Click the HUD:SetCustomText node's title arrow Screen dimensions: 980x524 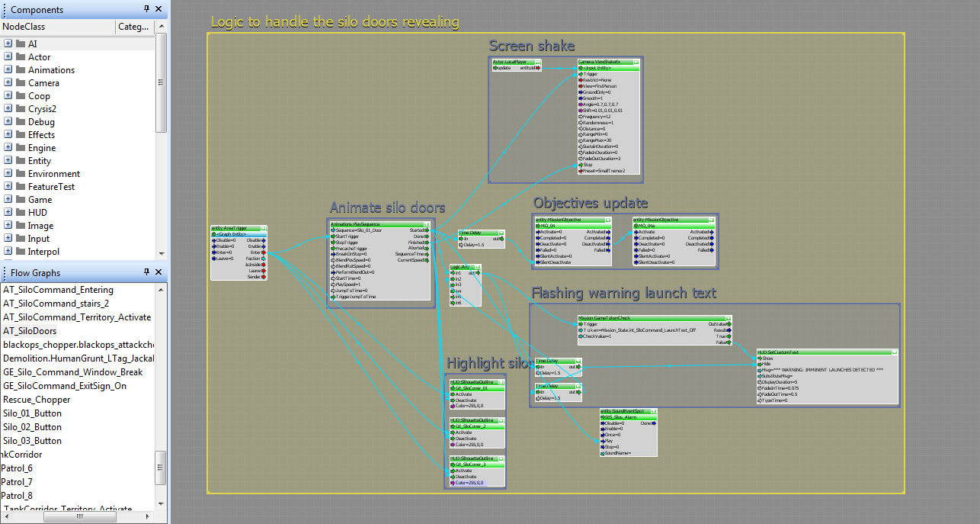coord(895,352)
